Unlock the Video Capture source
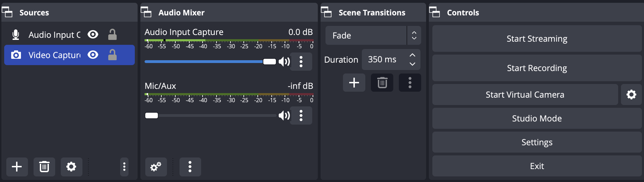Image resolution: width=644 pixels, height=182 pixels. 112,55
